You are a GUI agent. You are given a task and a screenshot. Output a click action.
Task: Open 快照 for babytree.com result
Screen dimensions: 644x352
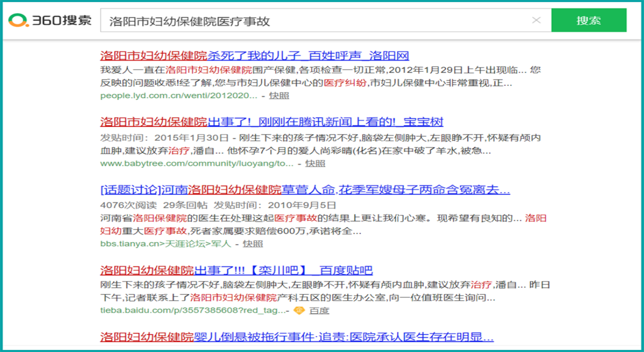pos(315,164)
